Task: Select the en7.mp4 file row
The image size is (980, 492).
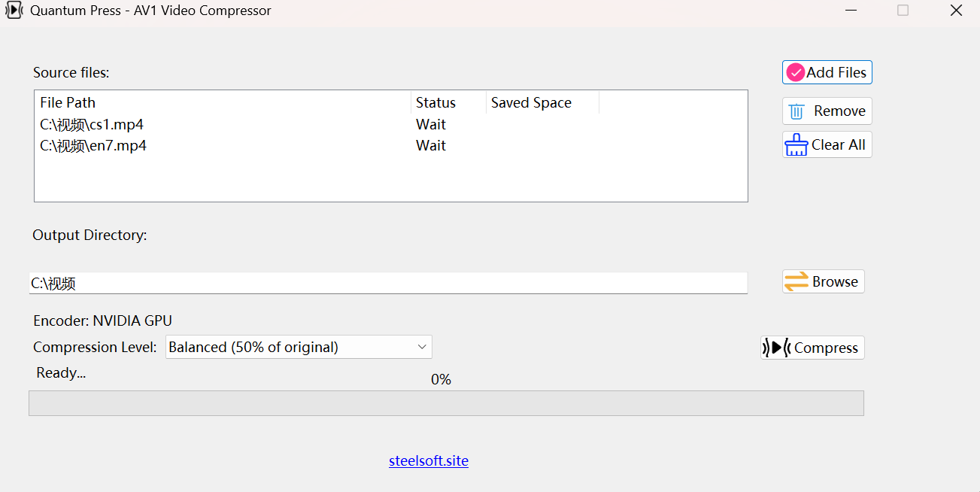Action: click(x=93, y=145)
